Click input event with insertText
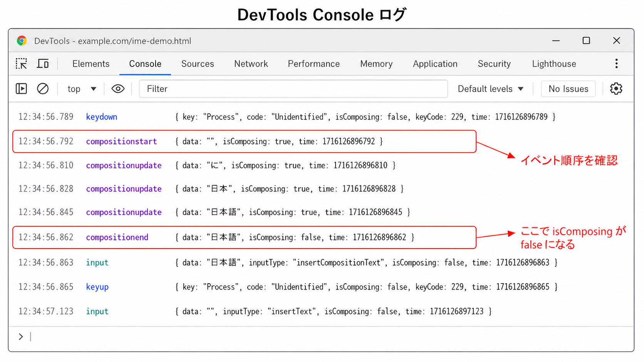The image size is (644, 362). 255,312
